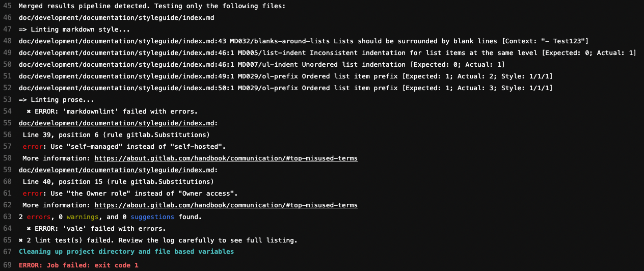
Task: Click the "Cleaning up project directory" section header
Action: 126,252
